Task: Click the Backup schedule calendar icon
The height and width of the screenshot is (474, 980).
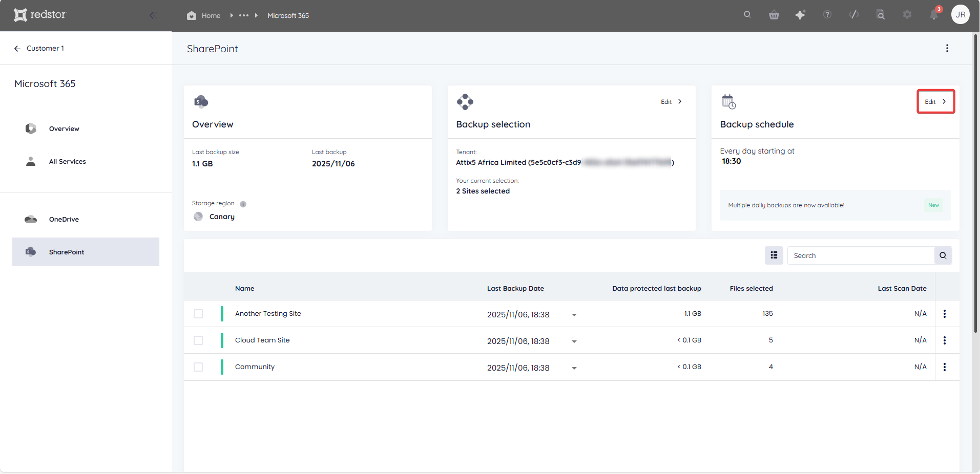Action: 728,101
